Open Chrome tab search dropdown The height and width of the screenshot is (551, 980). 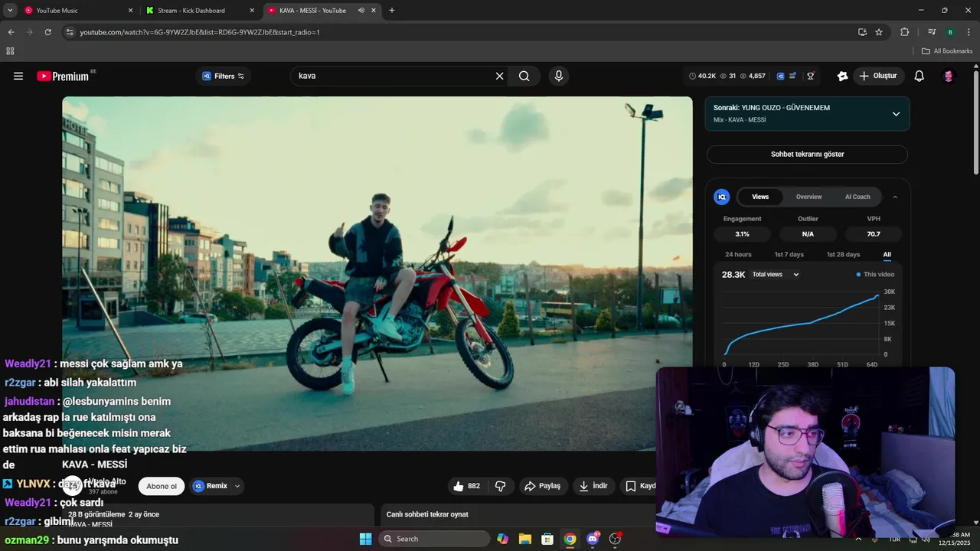click(x=10, y=11)
